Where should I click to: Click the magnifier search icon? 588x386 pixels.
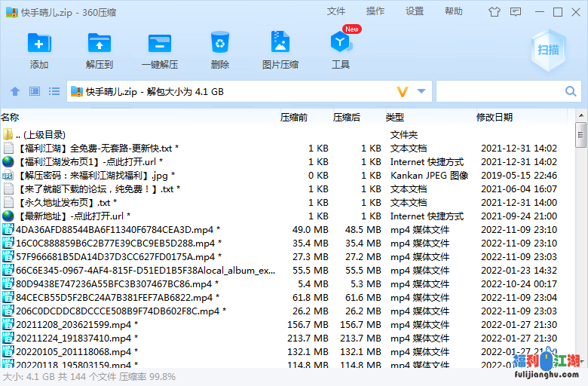(571, 92)
